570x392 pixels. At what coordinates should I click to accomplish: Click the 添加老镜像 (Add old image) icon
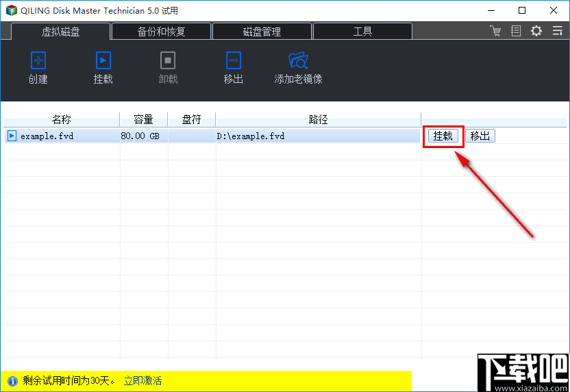[x=298, y=60]
